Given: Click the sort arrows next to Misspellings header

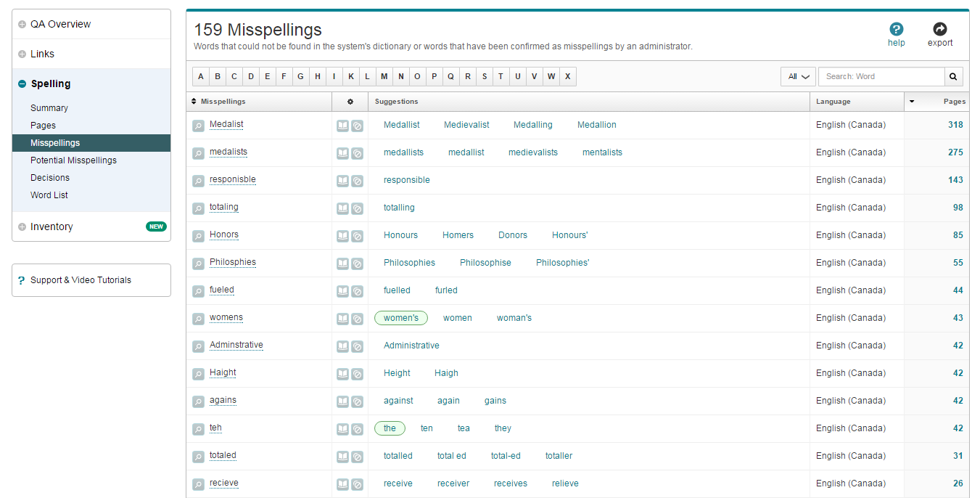Looking at the screenshot, I should (194, 102).
